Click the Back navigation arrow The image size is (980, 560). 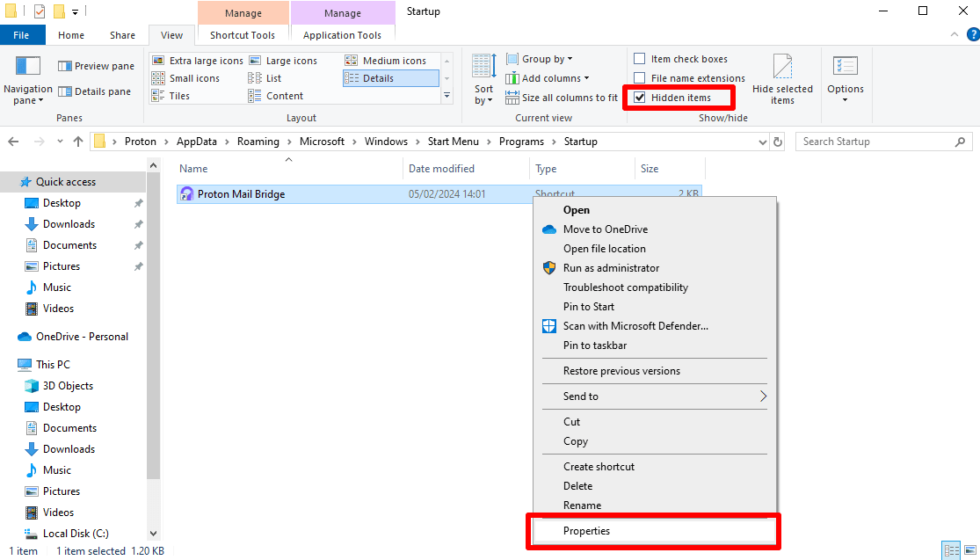(13, 142)
